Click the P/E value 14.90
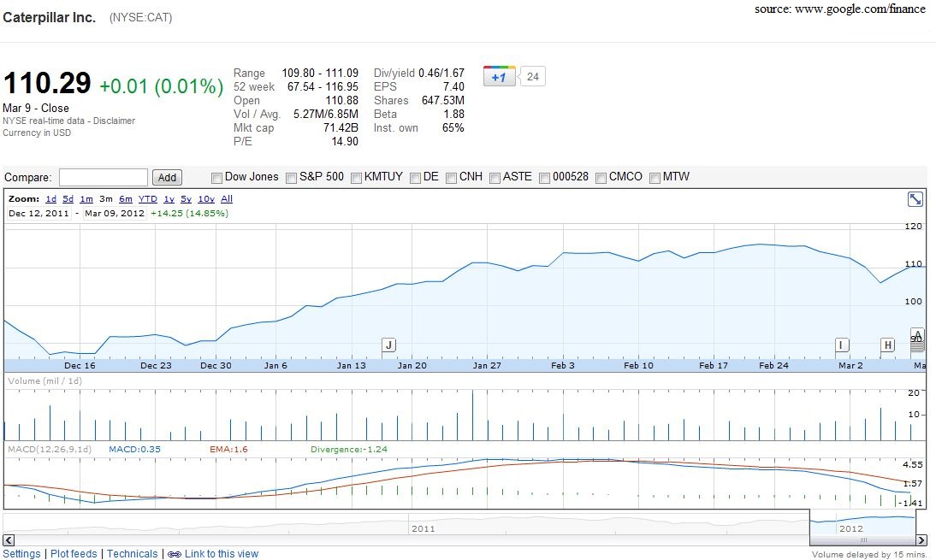This screenshot has height=560, width=936. pyautogui.click(x=345, y=141)
